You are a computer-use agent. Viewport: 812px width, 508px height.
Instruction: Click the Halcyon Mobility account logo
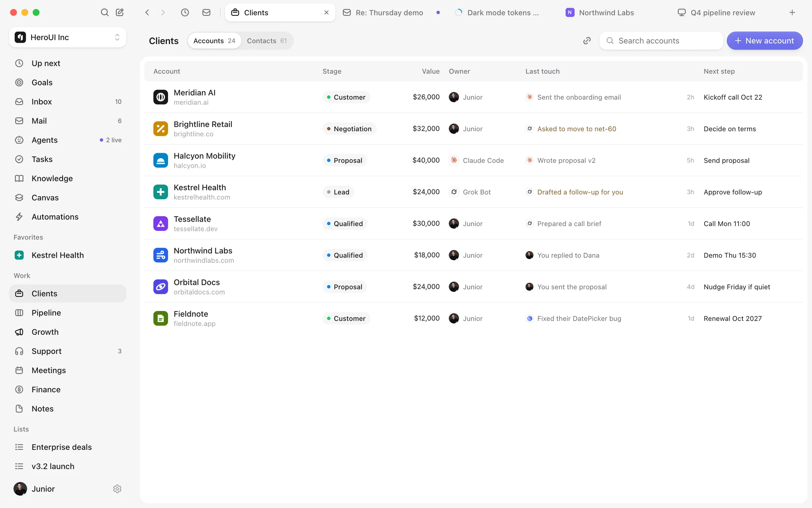[x=161, y=160]
